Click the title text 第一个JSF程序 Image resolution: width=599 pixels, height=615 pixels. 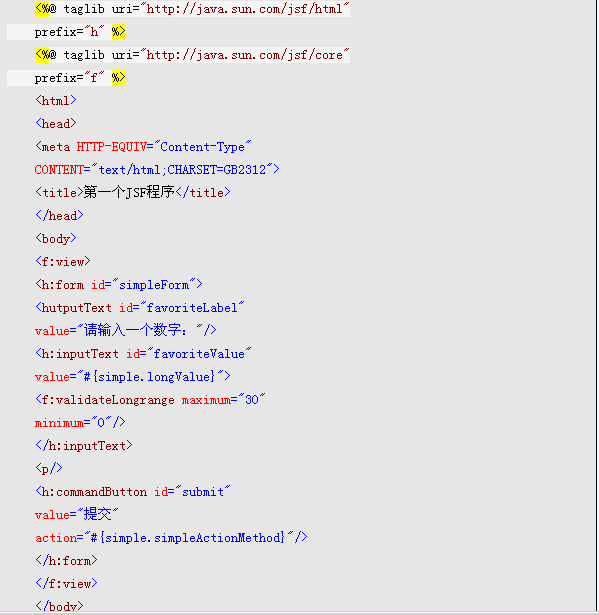(x=129, y=192)
